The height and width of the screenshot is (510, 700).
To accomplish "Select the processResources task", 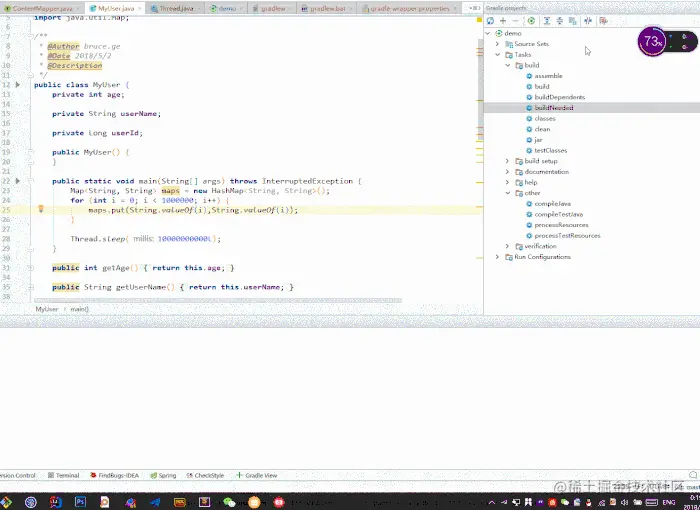I will click(557, 225).
